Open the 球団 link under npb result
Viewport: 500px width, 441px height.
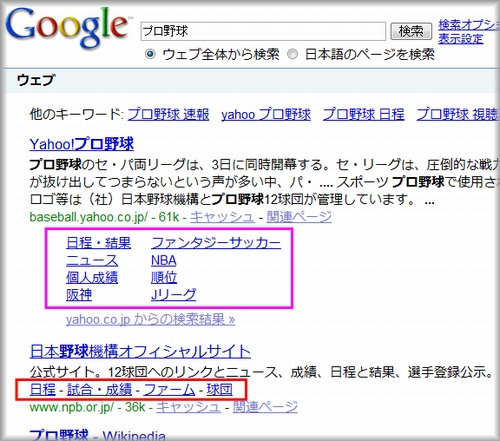pyautogui.click(x=219, y=389)
